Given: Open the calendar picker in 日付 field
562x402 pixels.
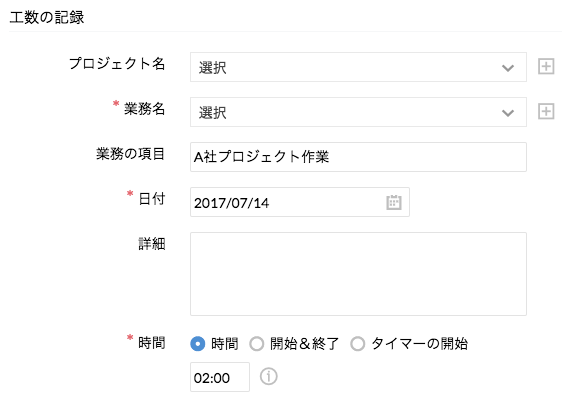Looking at the screenshot, I should 394,202.
